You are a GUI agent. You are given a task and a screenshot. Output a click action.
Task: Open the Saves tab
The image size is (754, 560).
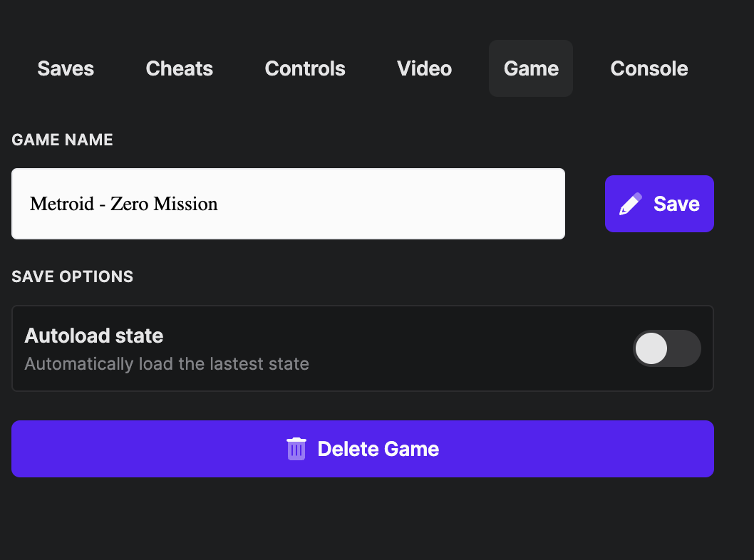point(66,68)
